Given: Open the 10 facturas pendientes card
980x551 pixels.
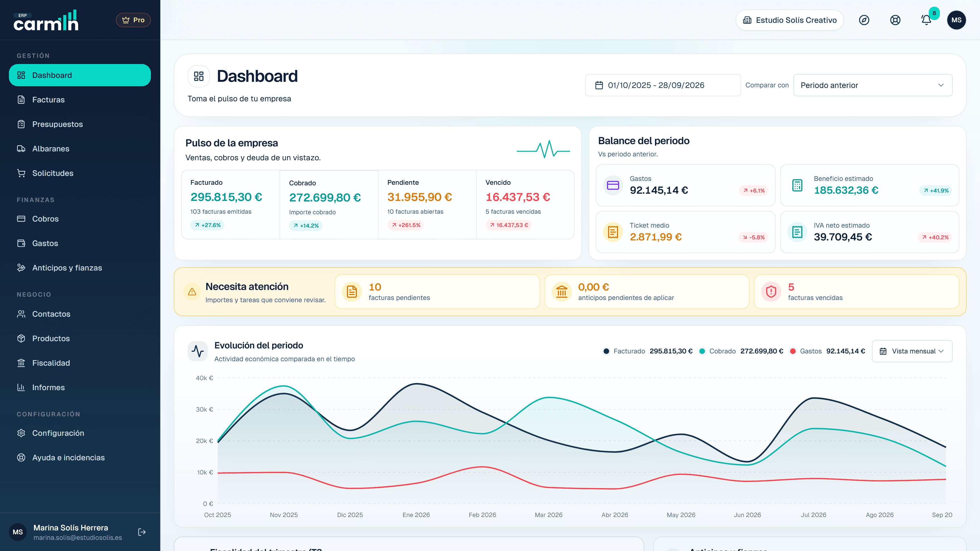Looking at the screenshot, I should [437, 292].
